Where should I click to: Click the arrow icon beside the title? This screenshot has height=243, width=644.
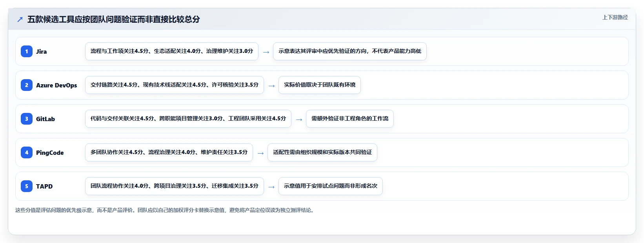click(20, 19)
